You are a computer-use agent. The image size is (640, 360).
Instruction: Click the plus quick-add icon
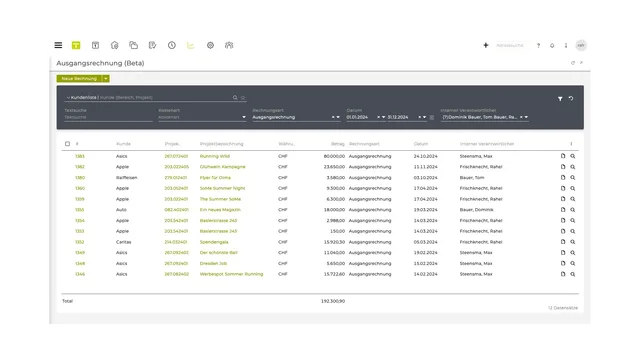click(486, 45)
